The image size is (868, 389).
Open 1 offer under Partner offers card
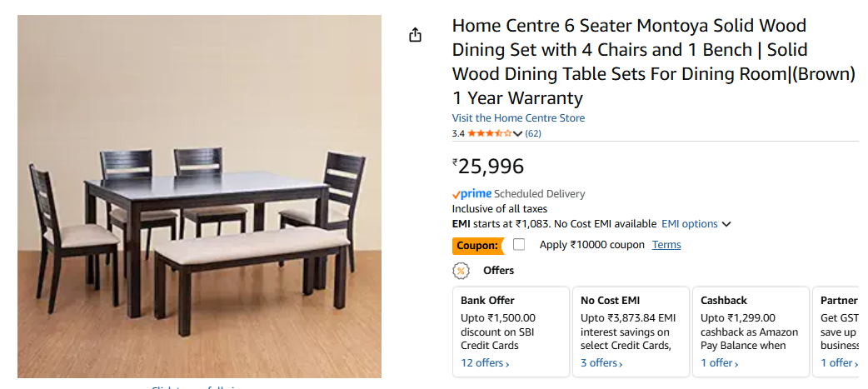839,363
